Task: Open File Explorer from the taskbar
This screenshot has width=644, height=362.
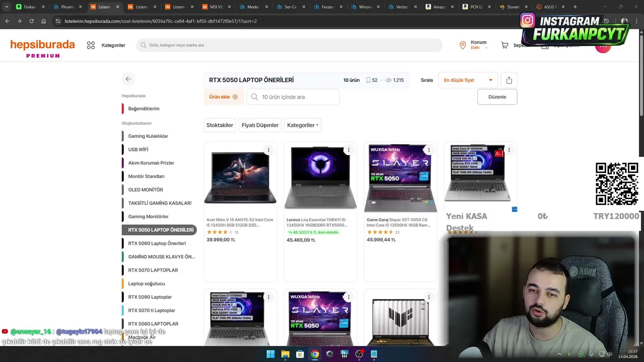Action: tap(285, 354)
